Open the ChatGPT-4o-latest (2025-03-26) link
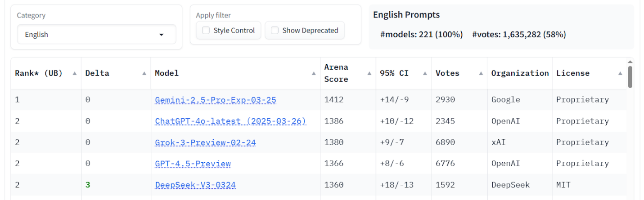644x200 pixels. [x=230, y=121]
